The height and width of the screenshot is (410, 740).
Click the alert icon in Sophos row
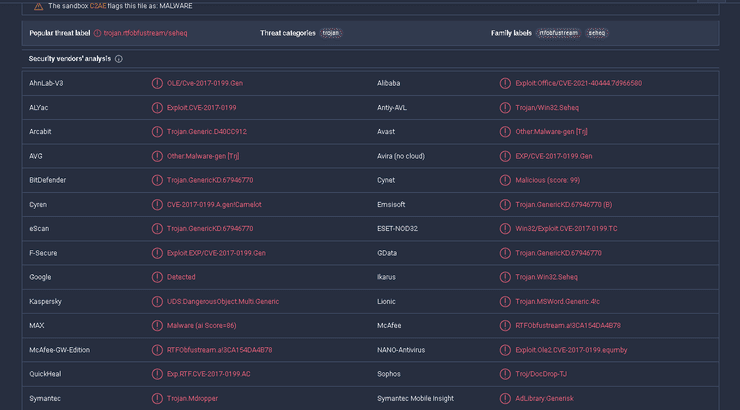tap(505, 374)
